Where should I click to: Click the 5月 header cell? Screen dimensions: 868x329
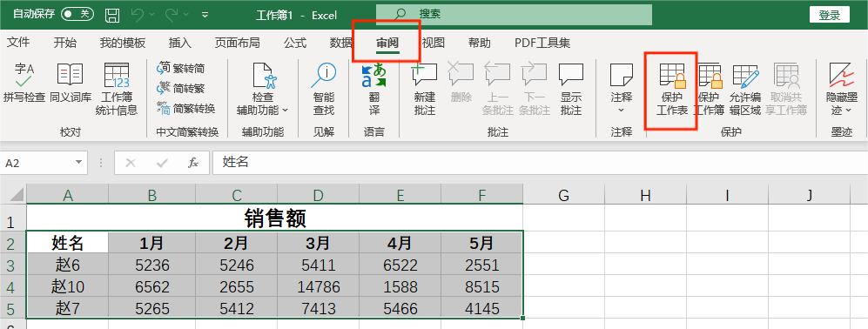pos(481,243)
